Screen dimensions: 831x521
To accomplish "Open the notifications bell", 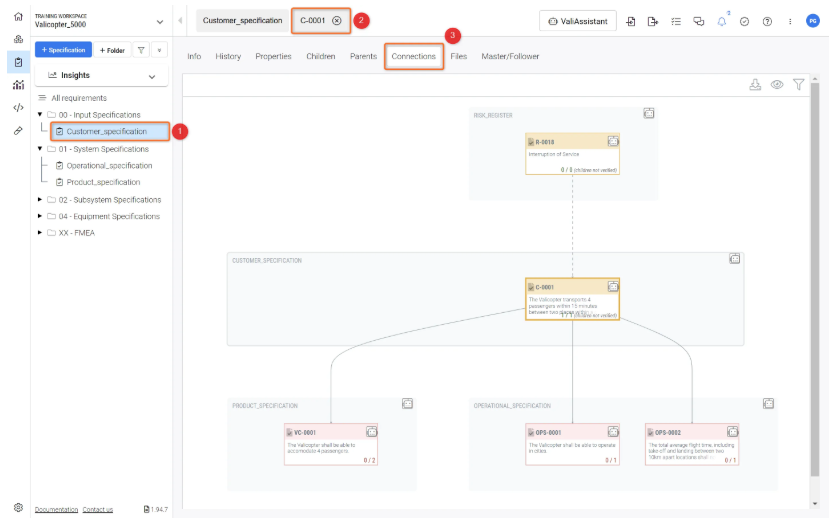I will pos(721,21).
